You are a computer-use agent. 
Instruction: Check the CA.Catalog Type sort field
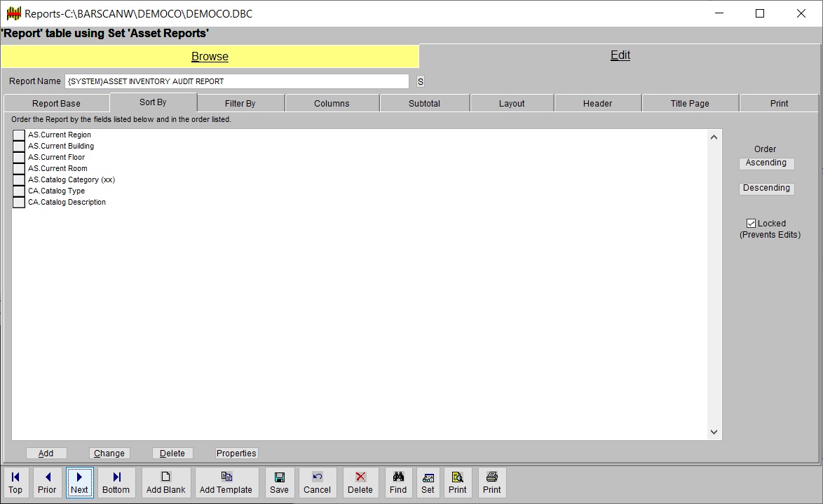click(19, 190)
